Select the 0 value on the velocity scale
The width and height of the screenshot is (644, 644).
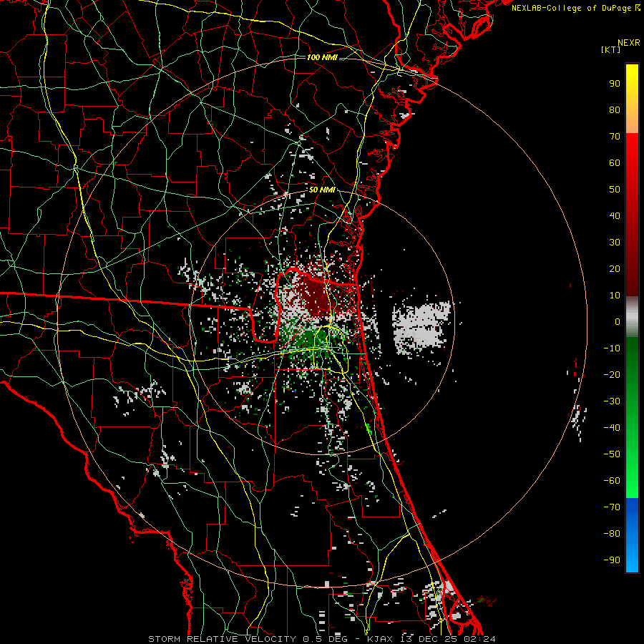point(618,322)
